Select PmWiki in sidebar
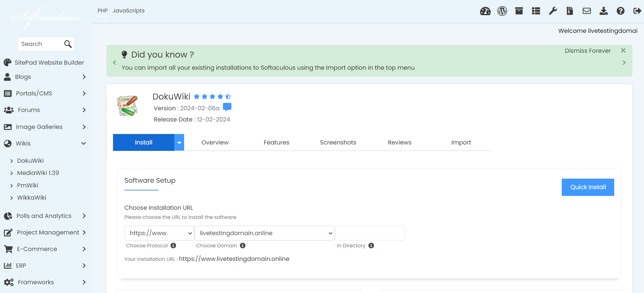Screen dimensions: 644x293 click(x=28, y=185)
